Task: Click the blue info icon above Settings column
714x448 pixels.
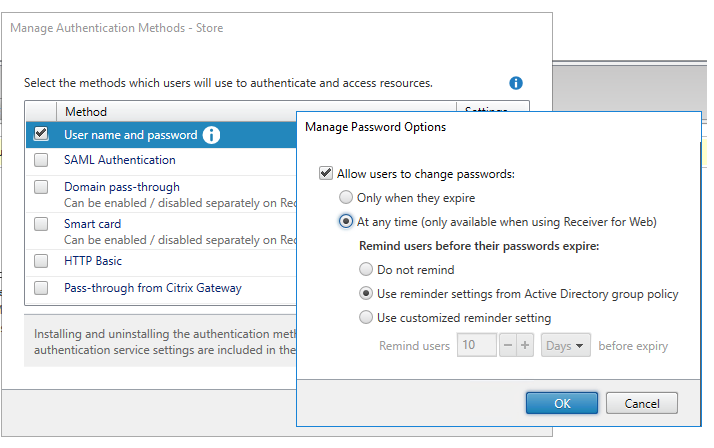Action: click(516, 83)
